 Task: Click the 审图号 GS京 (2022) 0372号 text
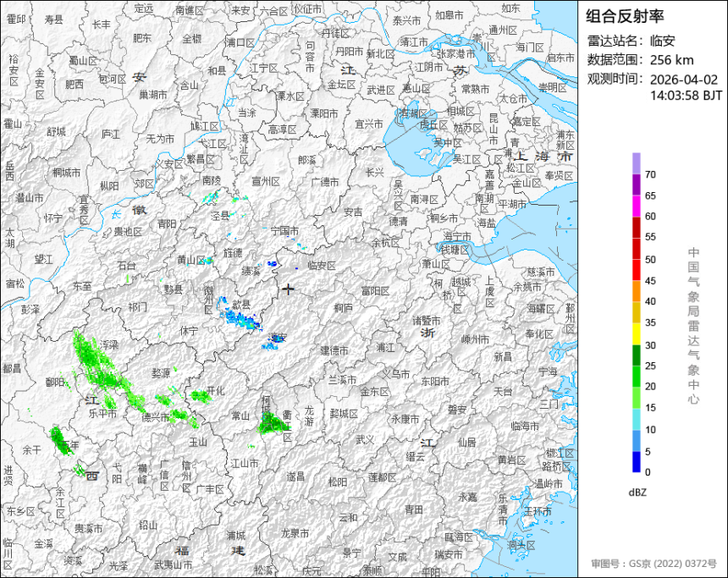654,563
